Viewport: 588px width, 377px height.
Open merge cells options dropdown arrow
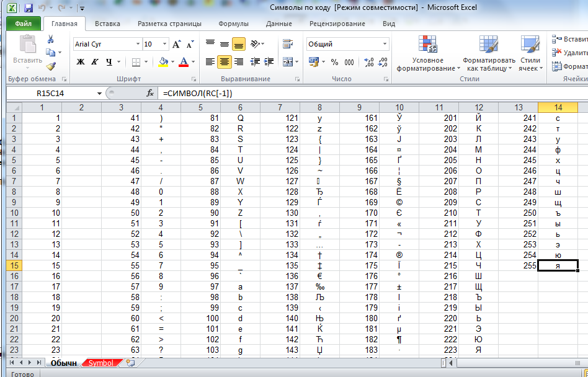point(297,62)
